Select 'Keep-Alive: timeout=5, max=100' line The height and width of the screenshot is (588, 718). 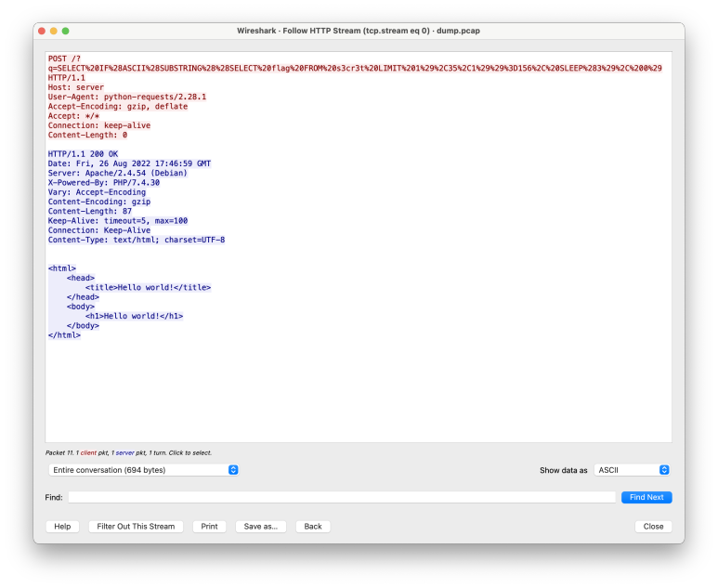point(118,221)
